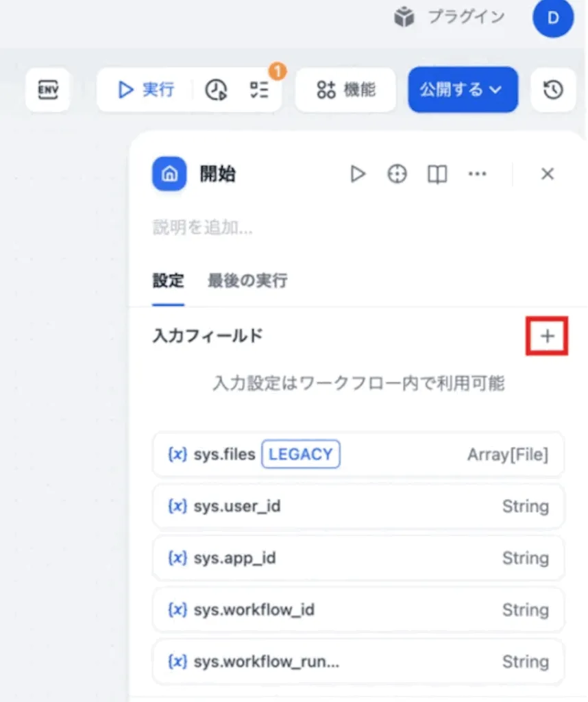
Task: Open the user avatar D menu
Action: tap(553, 18)
